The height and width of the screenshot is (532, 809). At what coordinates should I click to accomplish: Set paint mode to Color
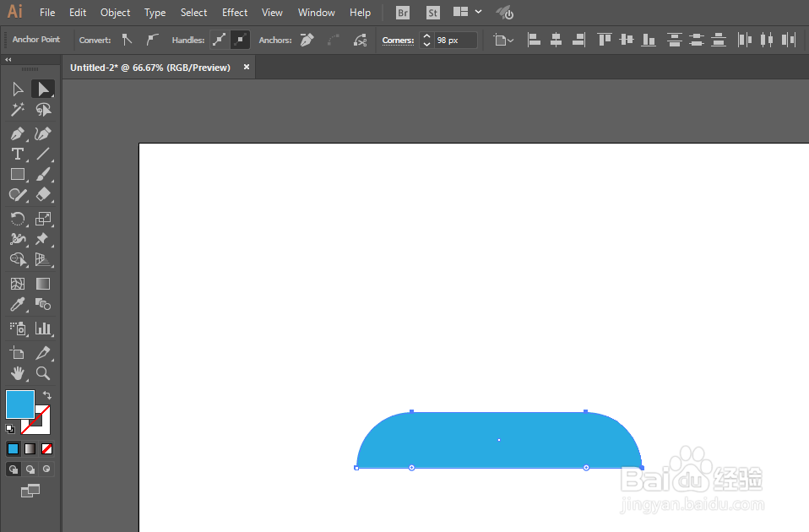coord(13,449)
